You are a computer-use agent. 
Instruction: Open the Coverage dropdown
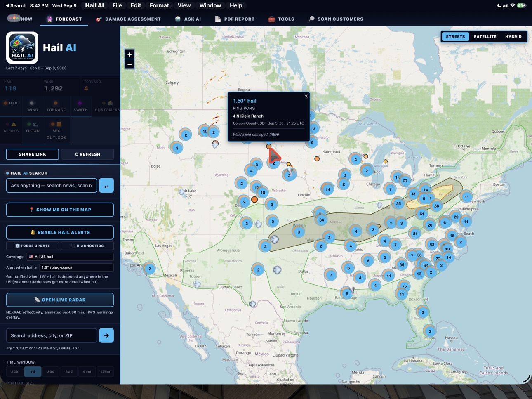(x=70, y=257)
